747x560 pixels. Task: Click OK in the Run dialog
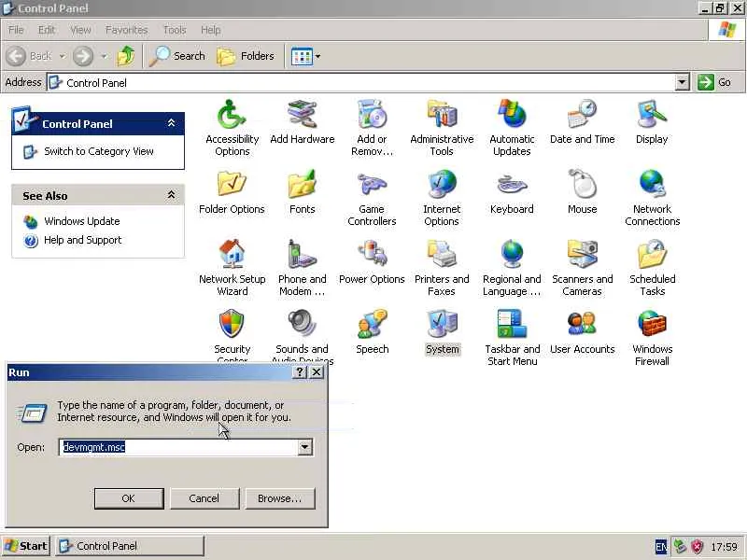[x=129, y=498]
